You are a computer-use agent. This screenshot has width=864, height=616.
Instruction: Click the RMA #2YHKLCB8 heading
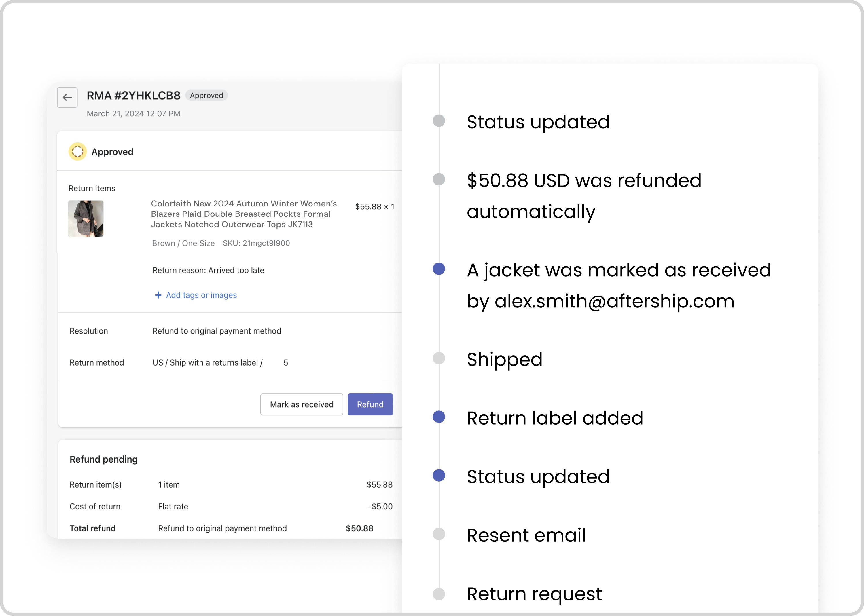134,96
